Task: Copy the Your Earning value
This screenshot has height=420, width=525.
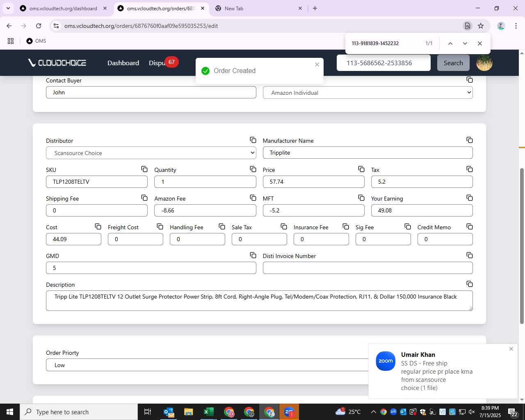Action: 470,198
